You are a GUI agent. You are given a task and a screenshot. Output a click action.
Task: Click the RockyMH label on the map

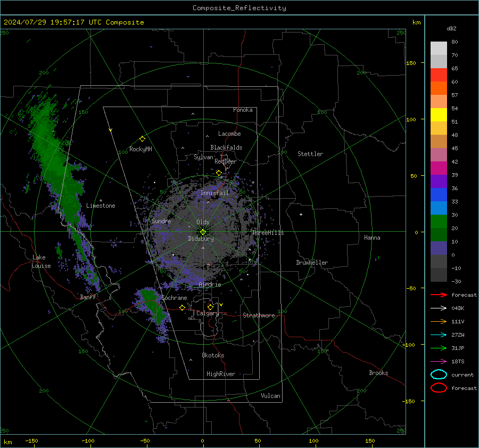click(141, 149)
